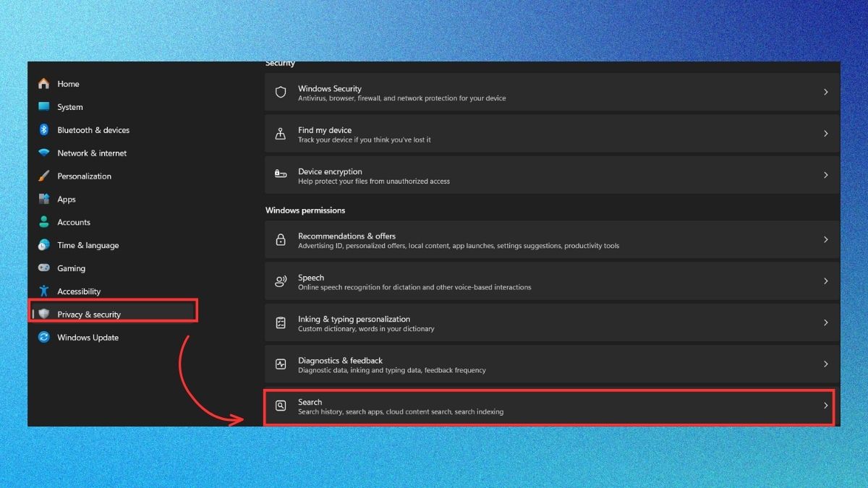Click the Windows Security shield icon
The height and width of the screenshot is (488, 868).
(x=281, y=93)
